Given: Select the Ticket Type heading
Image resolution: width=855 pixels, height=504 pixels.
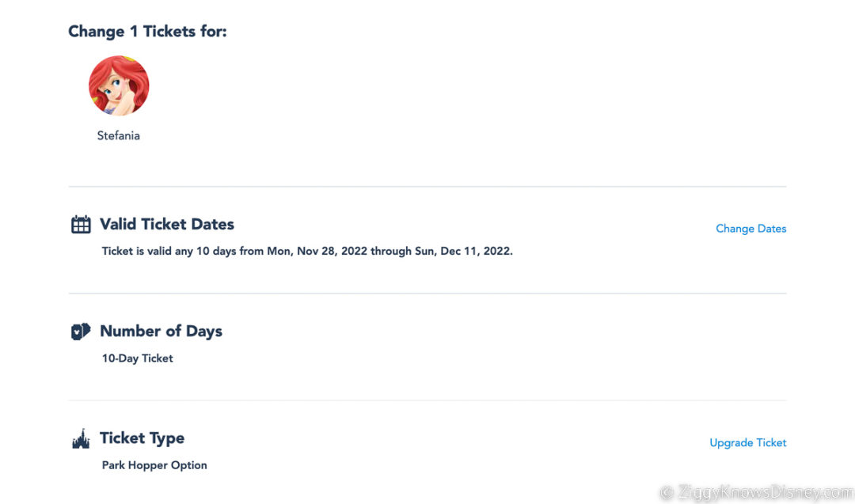Looking at the screenshot, I should coord(142,438).
